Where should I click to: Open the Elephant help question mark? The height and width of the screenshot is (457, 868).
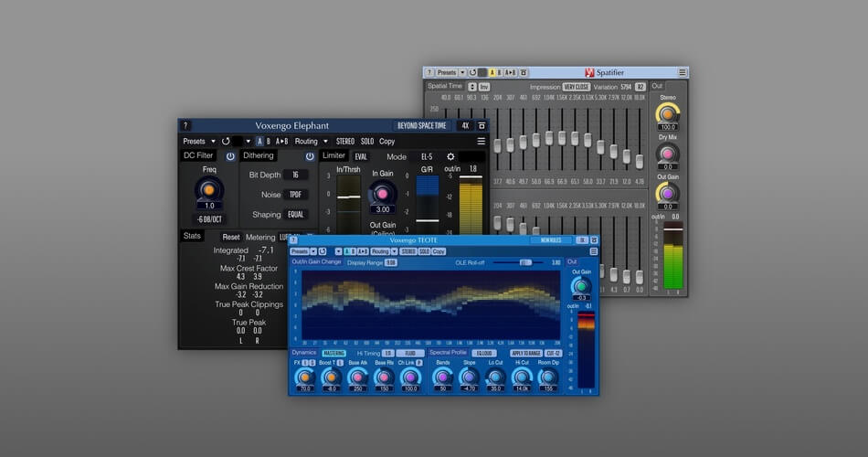[185, 126]
